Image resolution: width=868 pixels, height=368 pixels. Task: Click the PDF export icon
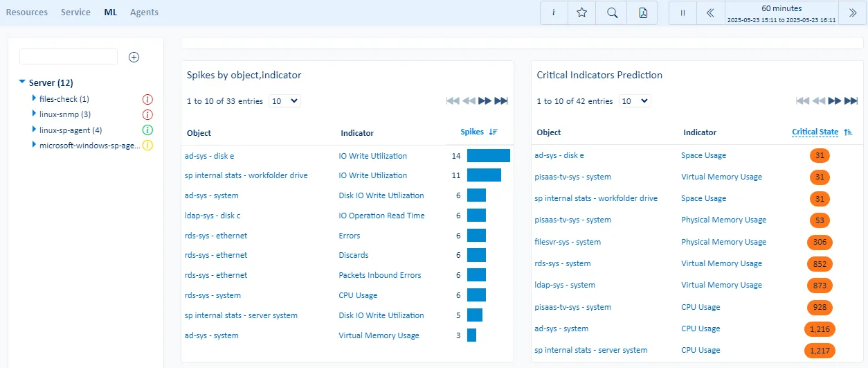(x=643, y=12)
